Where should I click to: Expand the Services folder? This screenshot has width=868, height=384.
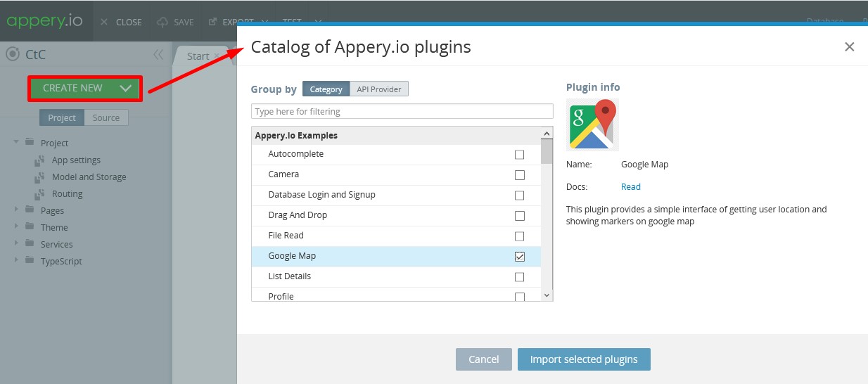(x=16, y=243)
